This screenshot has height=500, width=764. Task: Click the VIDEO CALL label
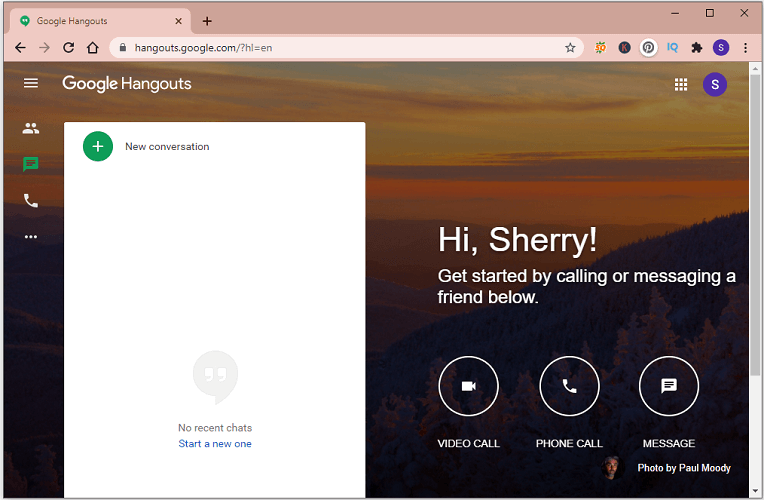pos(468,443)
